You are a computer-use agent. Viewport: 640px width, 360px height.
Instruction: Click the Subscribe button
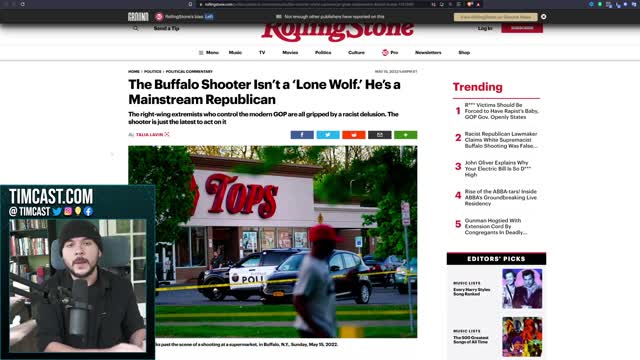[522, 28]
